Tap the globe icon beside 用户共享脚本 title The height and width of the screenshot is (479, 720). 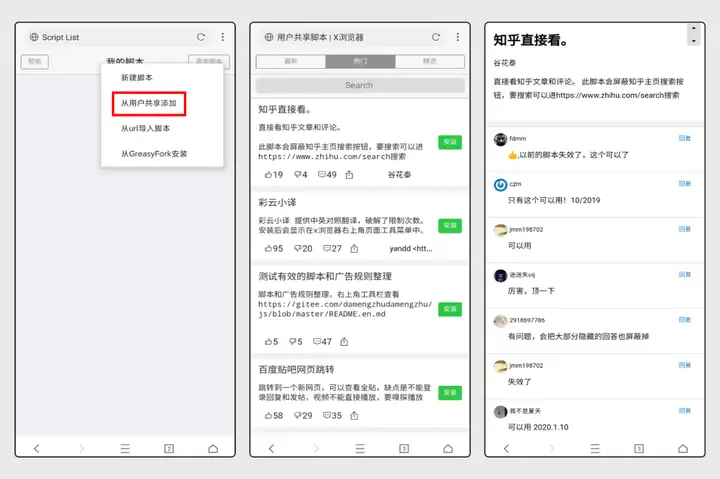(269, 37)
